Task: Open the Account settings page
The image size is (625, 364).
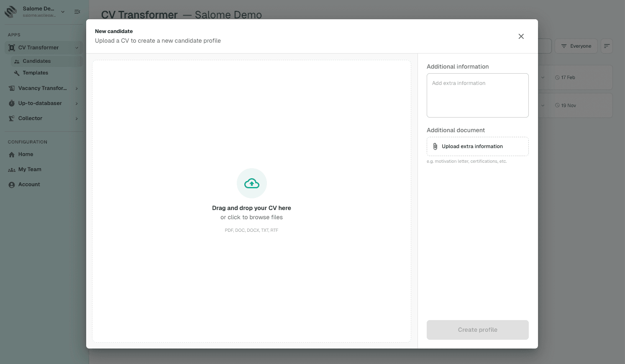Action: (29, 185)
